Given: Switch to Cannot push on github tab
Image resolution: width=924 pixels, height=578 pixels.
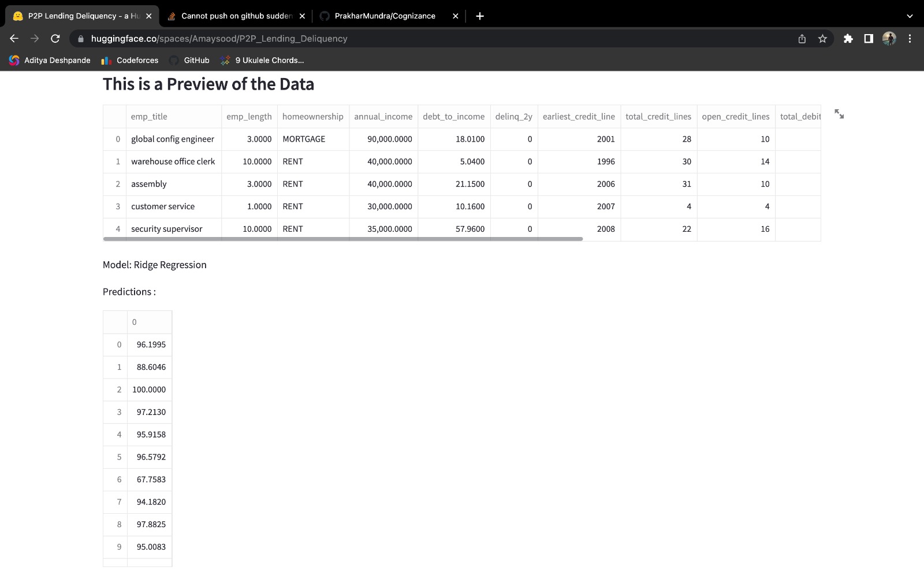Looking at the screenshot, I should (x=236, y=16).
